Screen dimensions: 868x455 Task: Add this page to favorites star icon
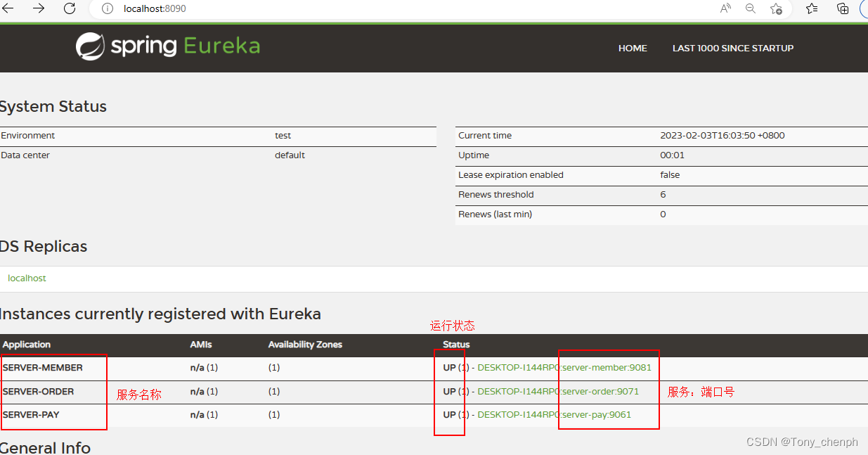(x=776, y=8)
